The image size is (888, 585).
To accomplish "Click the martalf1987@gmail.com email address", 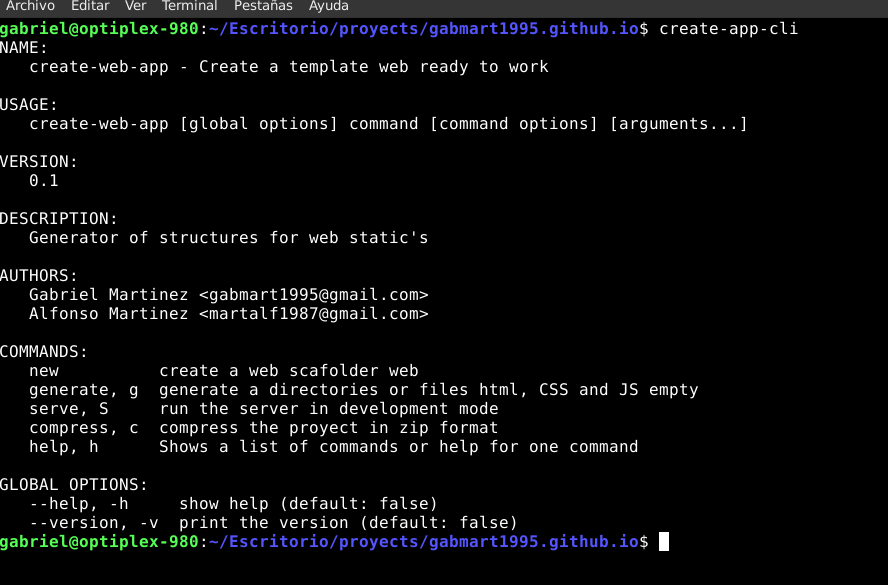I will pyautogui.click(x=313, y=314).
